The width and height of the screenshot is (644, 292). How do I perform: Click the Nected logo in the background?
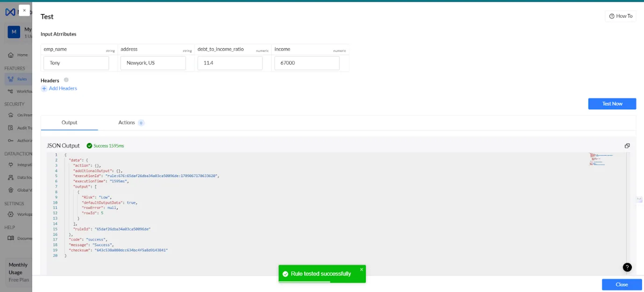[10, 12]
